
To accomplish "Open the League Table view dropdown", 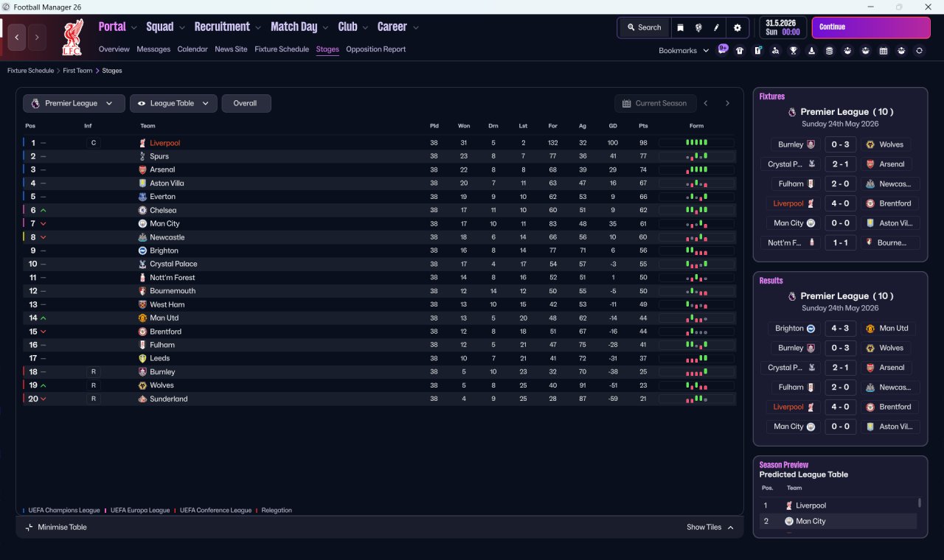I will [x=173, y=103].
